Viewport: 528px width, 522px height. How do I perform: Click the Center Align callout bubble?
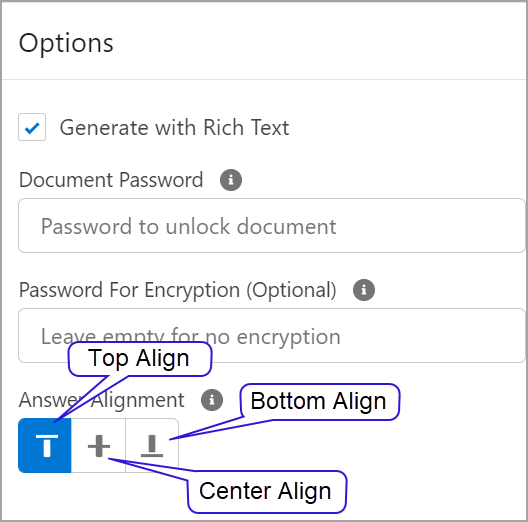point(267,491)
